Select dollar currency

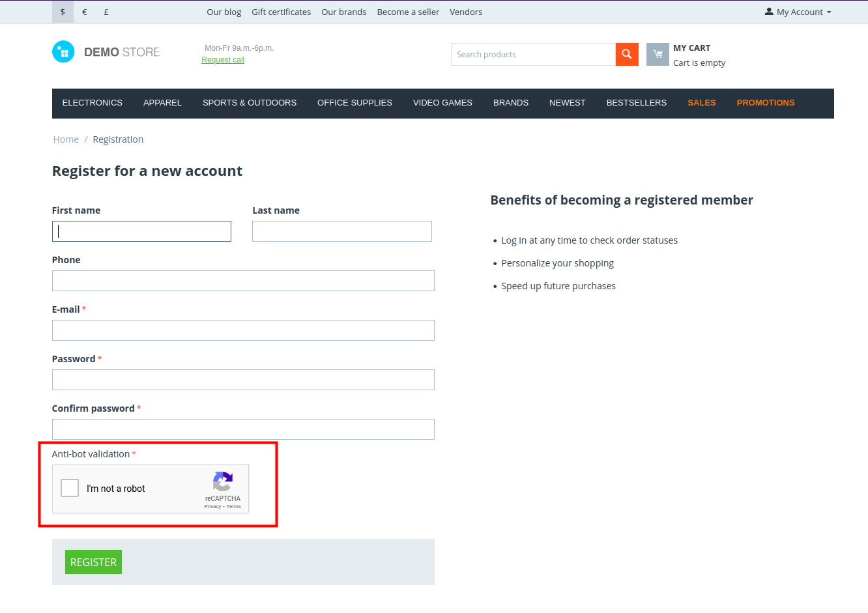click(x=63, y=12)
